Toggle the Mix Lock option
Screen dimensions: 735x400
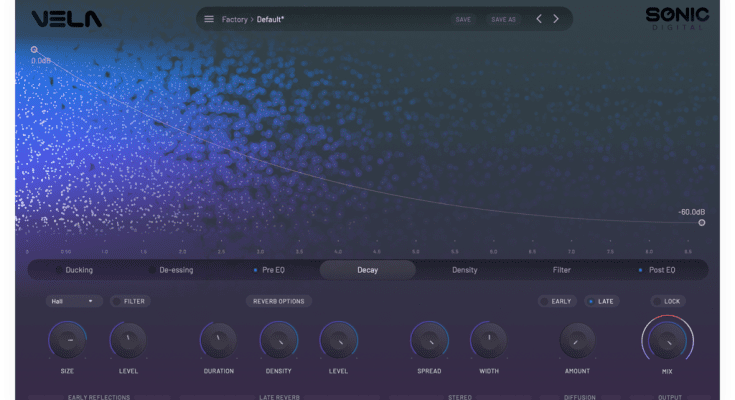(x=668, y=301)
